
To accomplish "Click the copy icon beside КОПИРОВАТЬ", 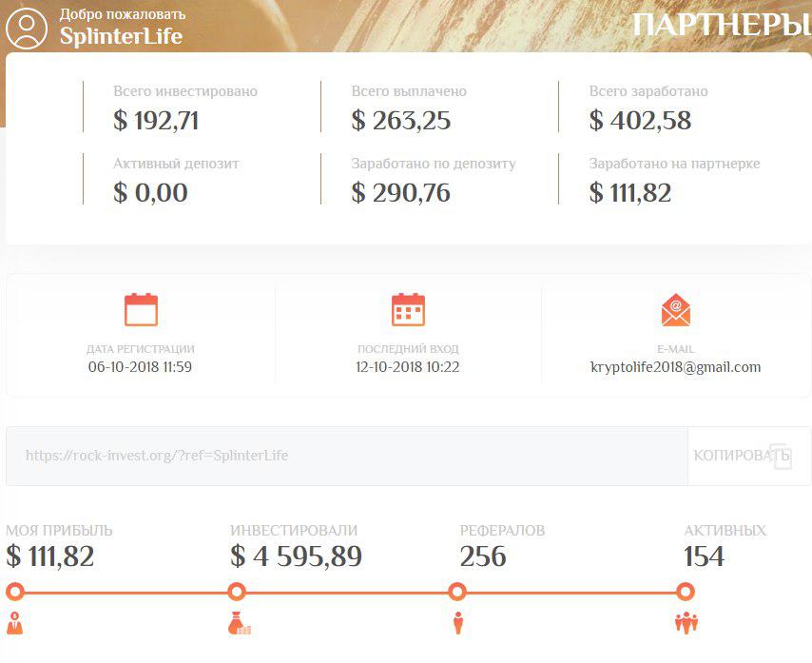I will pyautogui.click(x=780, y=456).
